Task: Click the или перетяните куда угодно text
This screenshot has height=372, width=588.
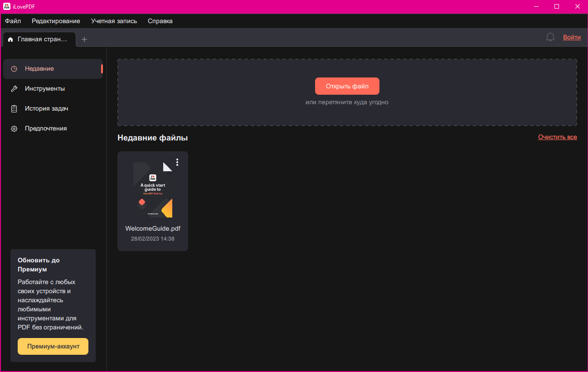Action: coord(347,102)
